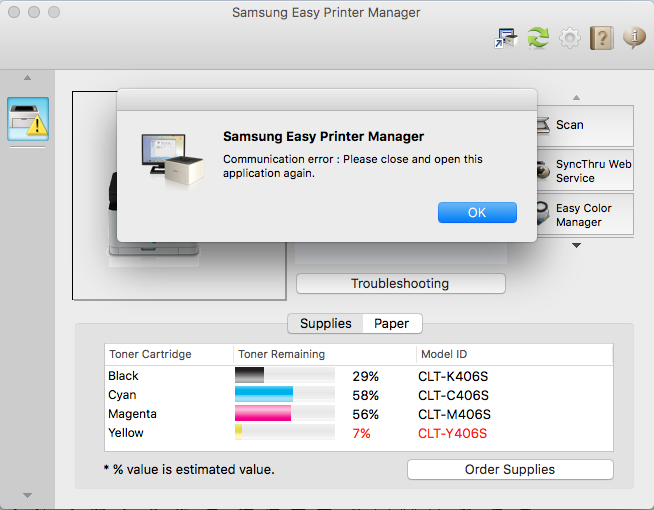Click the 29% black toner value
Screen dimensions: 654x510
coord(365,377)
